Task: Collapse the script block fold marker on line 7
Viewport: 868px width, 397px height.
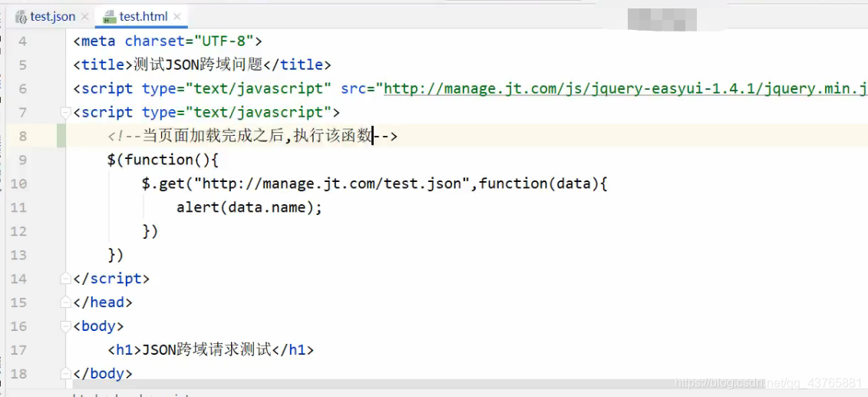Action: click(66, 113)
